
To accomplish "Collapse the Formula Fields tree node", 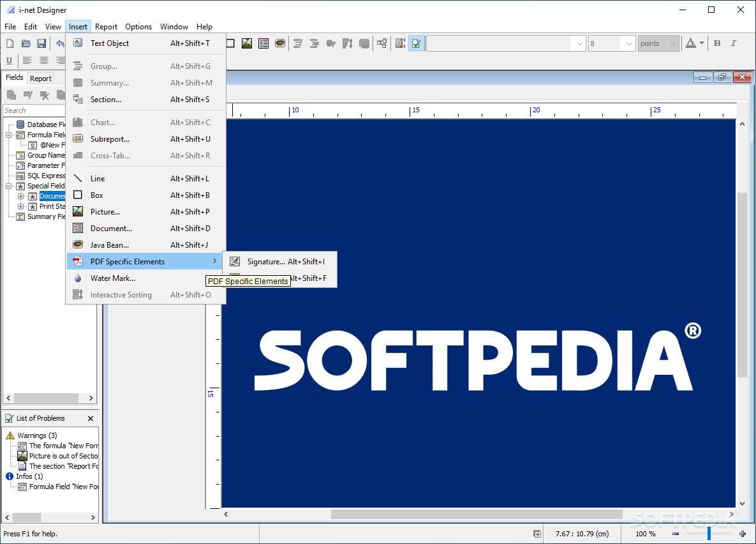I will [x=9, y=135].
